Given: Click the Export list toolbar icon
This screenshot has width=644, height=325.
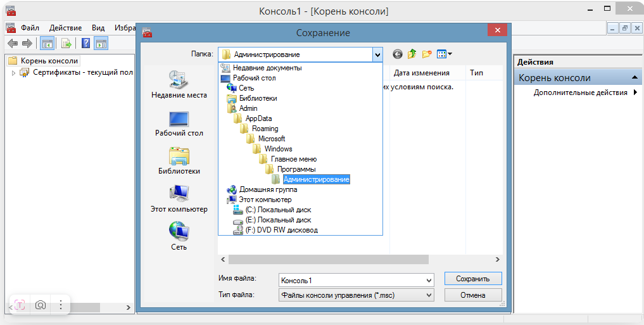Looking at the screenshot, I should pyautogui.click(x=66, y=44).
